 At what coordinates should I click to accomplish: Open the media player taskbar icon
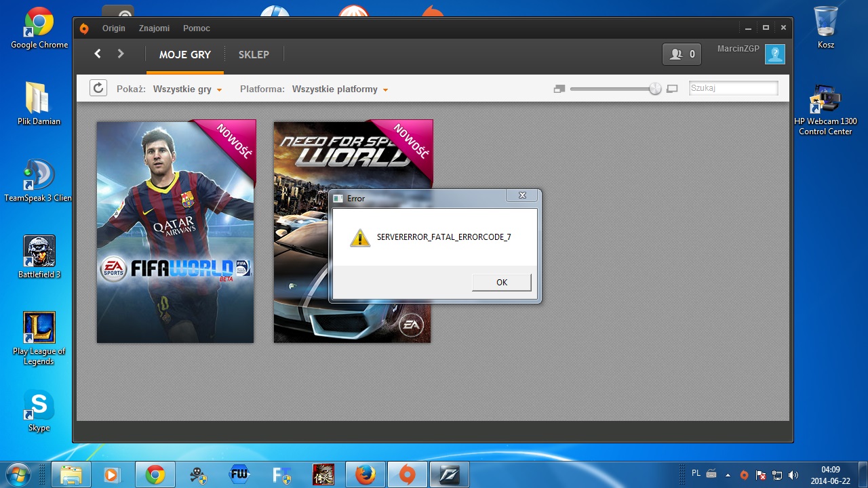[111, 476]
